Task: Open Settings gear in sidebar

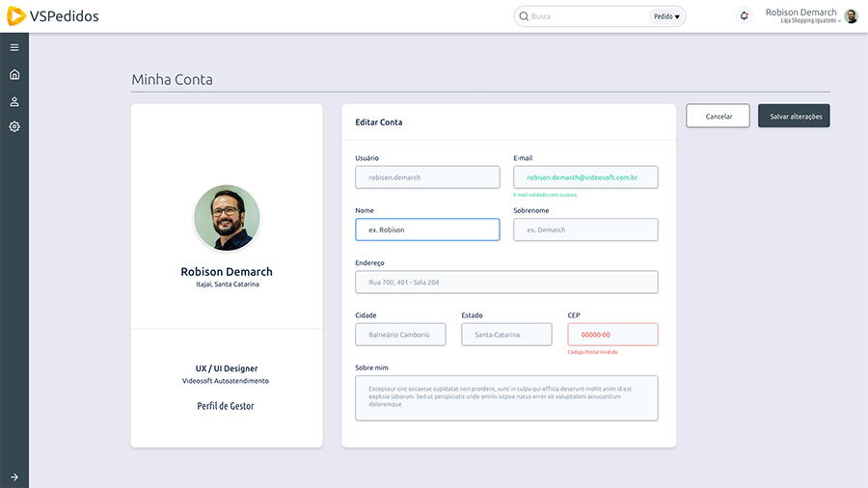Action: [x=14, y=126]
